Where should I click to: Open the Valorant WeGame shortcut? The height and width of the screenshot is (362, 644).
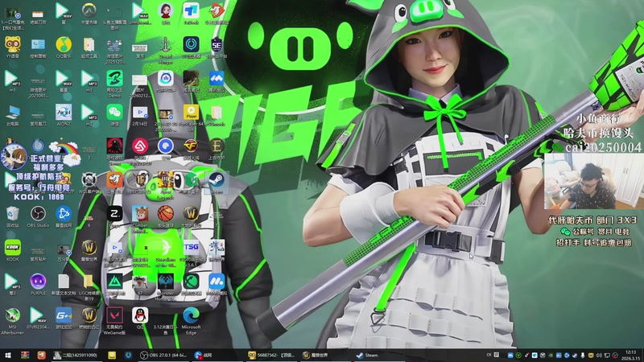[x=114, y=321]
